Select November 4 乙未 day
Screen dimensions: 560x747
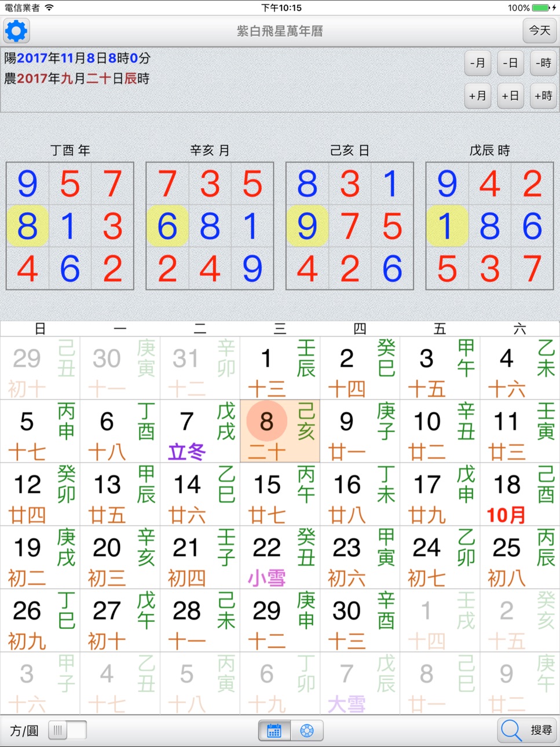tap(519, 368)
